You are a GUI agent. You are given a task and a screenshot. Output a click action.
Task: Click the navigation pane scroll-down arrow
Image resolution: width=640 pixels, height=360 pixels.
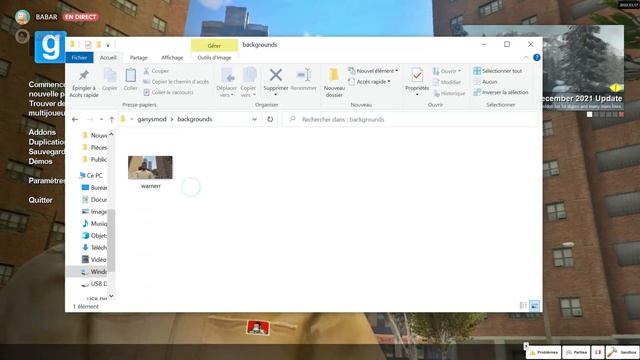pos(111,296)
